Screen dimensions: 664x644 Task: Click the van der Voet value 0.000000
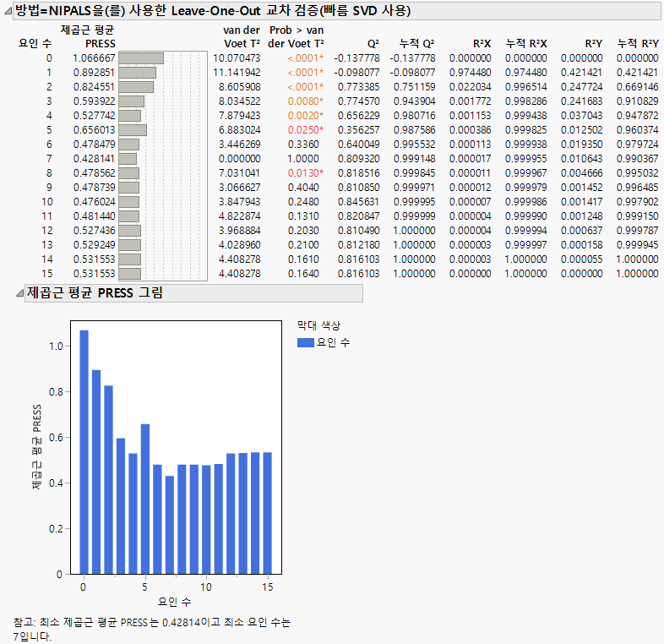click(240, 158)
